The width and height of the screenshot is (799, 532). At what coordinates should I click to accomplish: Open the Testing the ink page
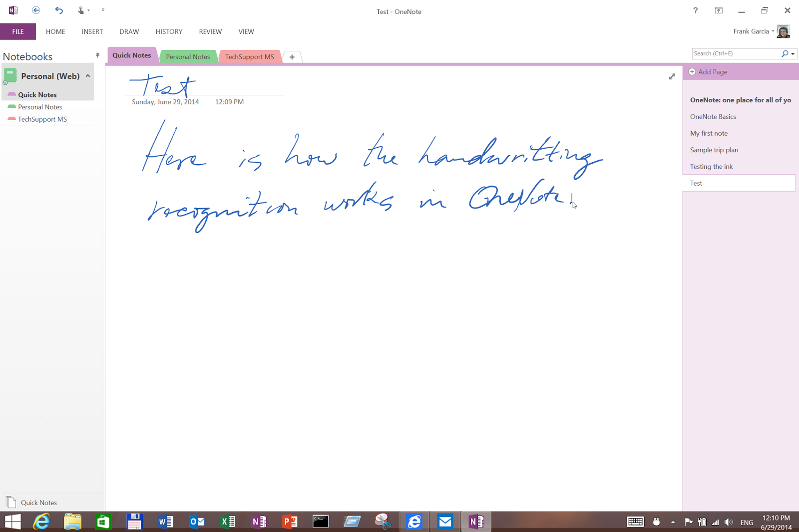(711, 166)
